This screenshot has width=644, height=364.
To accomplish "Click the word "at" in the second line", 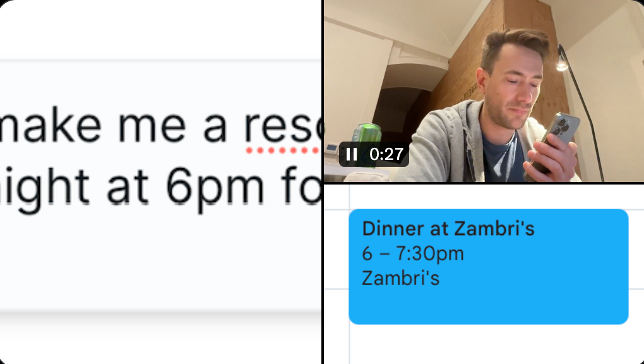I will point(128,186).
